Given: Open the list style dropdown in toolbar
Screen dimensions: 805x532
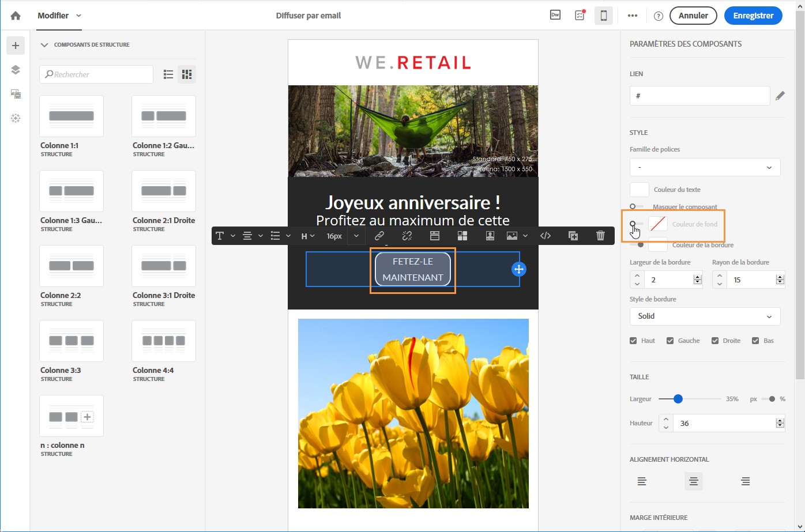Looking at the screenshot, I should tap(281, 236).
